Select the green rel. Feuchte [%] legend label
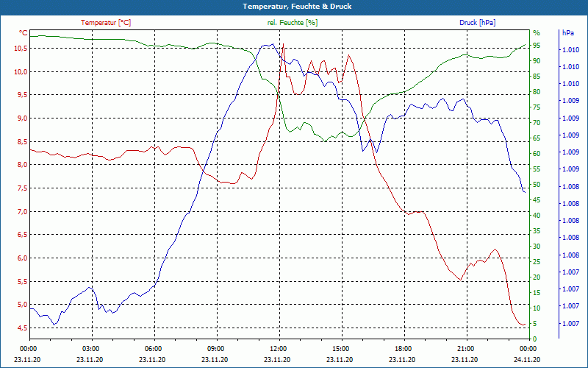Image resolution: width=588 pixels, height=368 pixels. 293,23
